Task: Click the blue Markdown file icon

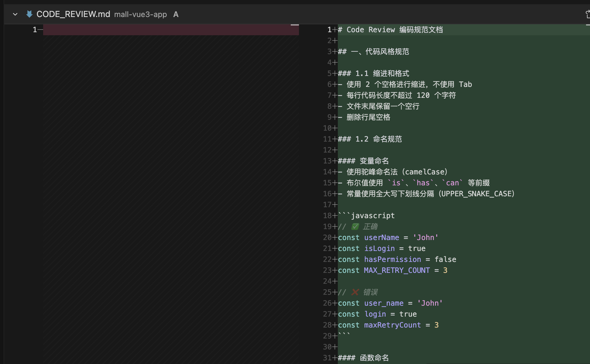Action: click(x=29, y=14)
